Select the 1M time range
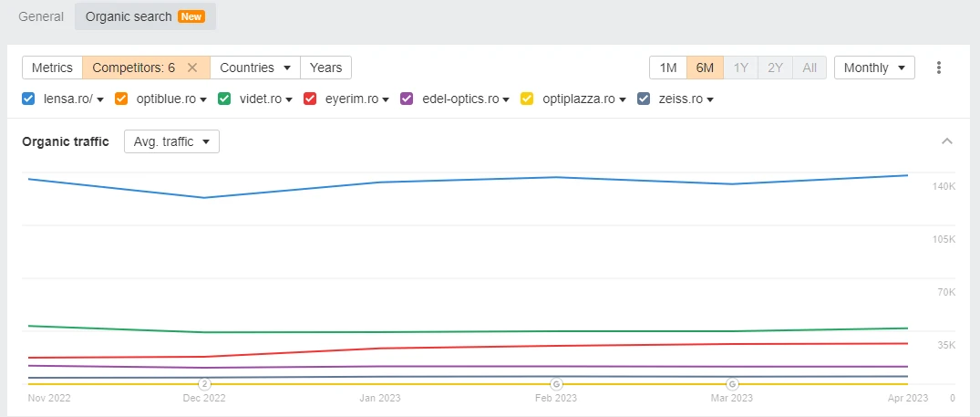Screen dimensions: 980x417 tap(668, 68)
